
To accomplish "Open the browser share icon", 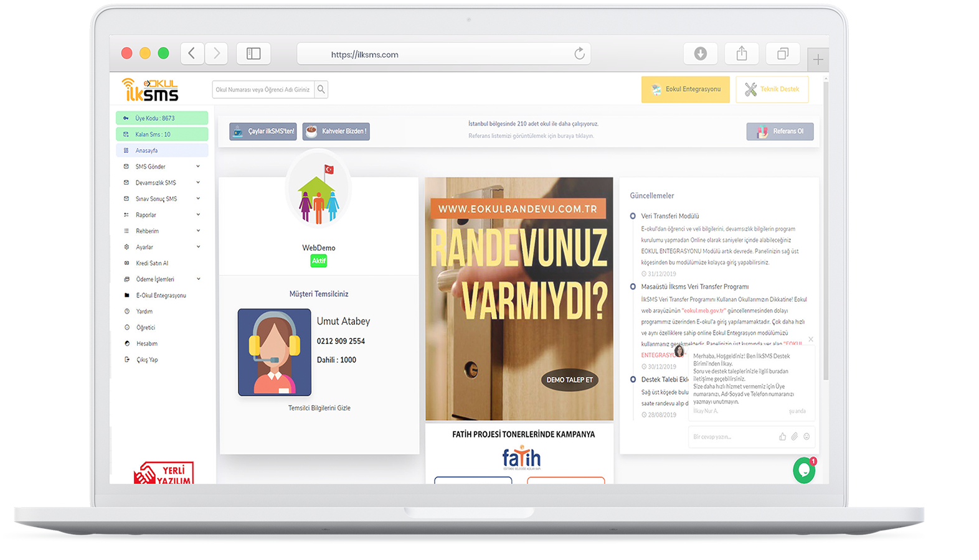I will (742, 54).
